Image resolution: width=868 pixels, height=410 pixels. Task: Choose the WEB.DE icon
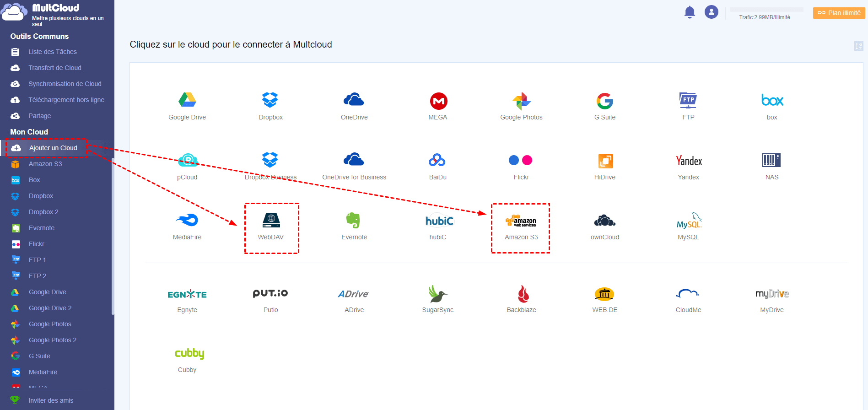pyautogui.click(x=604, y=294)
